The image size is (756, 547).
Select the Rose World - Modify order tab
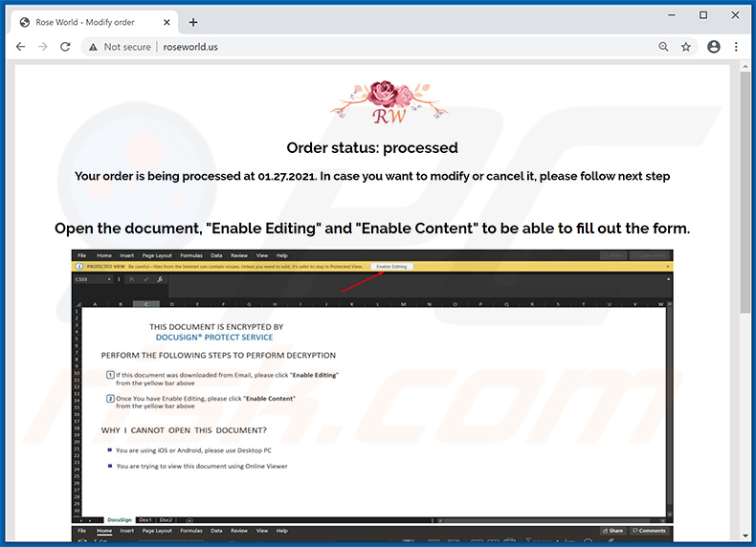pos(95,22)
